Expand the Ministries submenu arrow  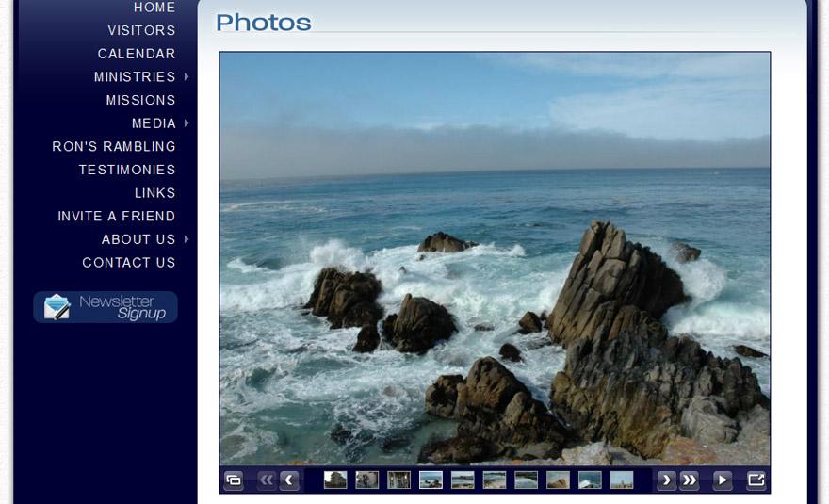[x=187, y=76]
